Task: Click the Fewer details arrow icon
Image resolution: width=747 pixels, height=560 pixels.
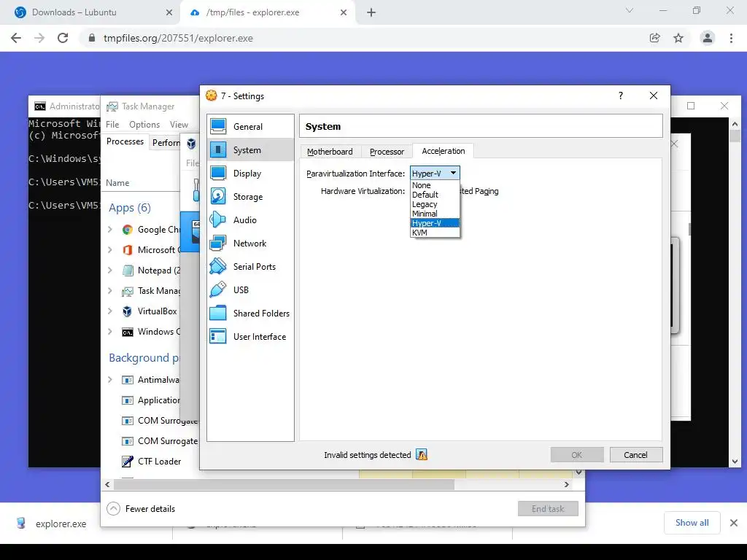Action: [113, 508]
